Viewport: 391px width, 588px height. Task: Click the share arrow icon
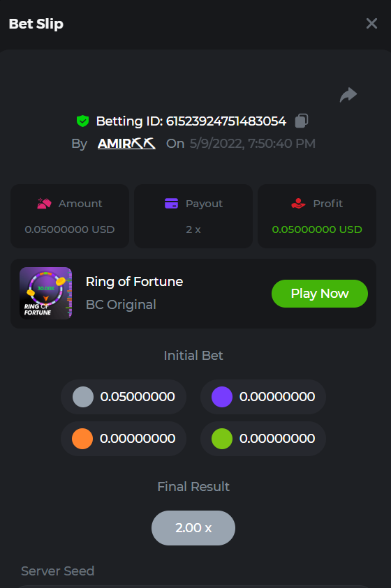point(348,95)
